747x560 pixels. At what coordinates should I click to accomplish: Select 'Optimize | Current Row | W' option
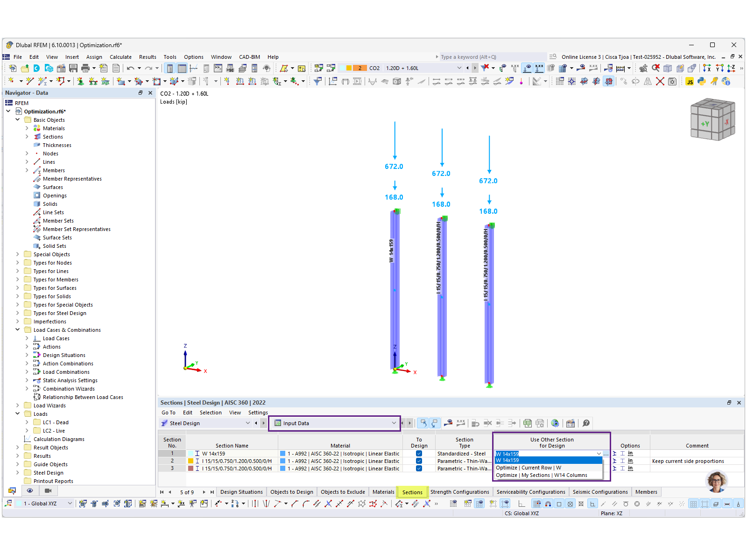pos(549,468)
